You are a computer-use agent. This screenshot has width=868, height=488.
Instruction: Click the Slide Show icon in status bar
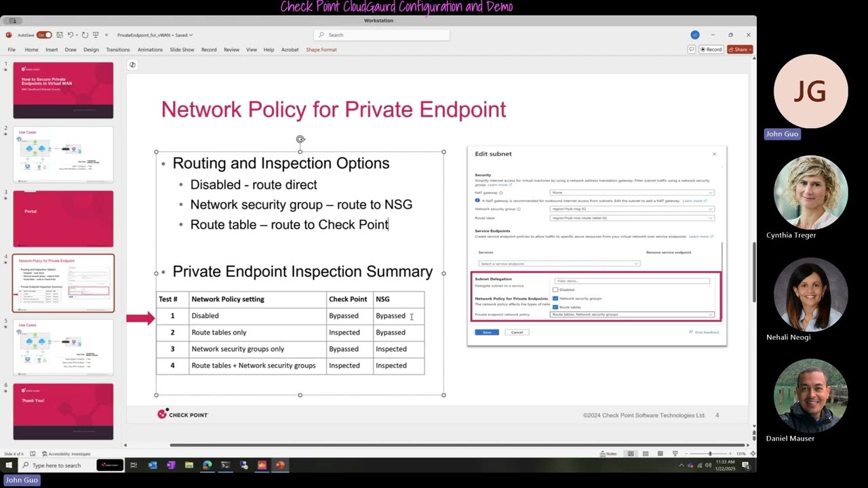675,453
